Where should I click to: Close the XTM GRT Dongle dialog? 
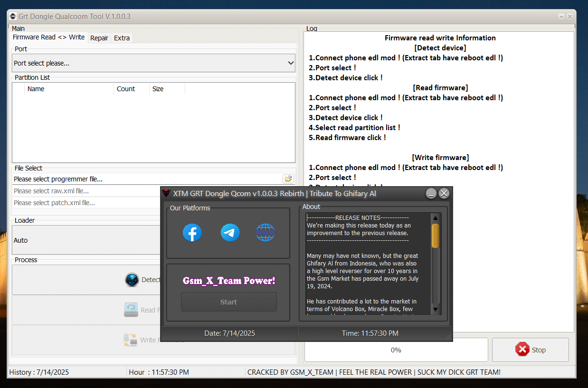(x=444, y=193)
